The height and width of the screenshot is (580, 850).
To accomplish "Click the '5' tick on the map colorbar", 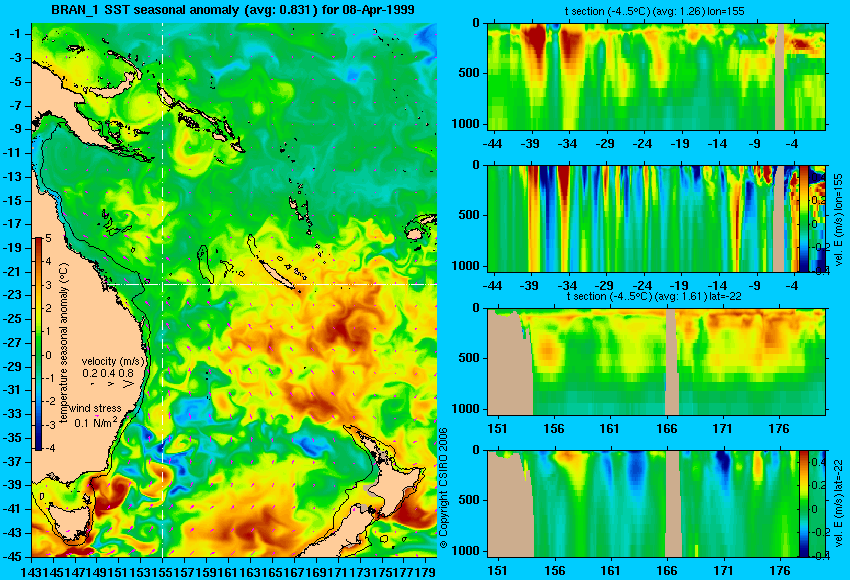I will 48,238.
